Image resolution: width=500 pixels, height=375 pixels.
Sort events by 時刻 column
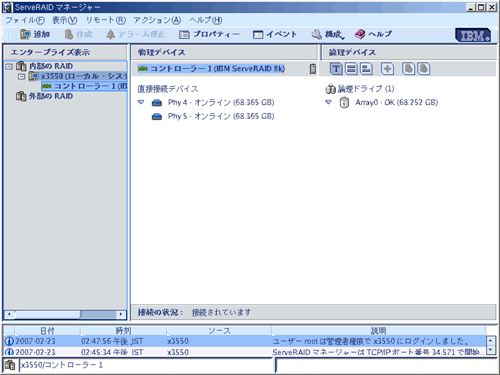point(123,331)
